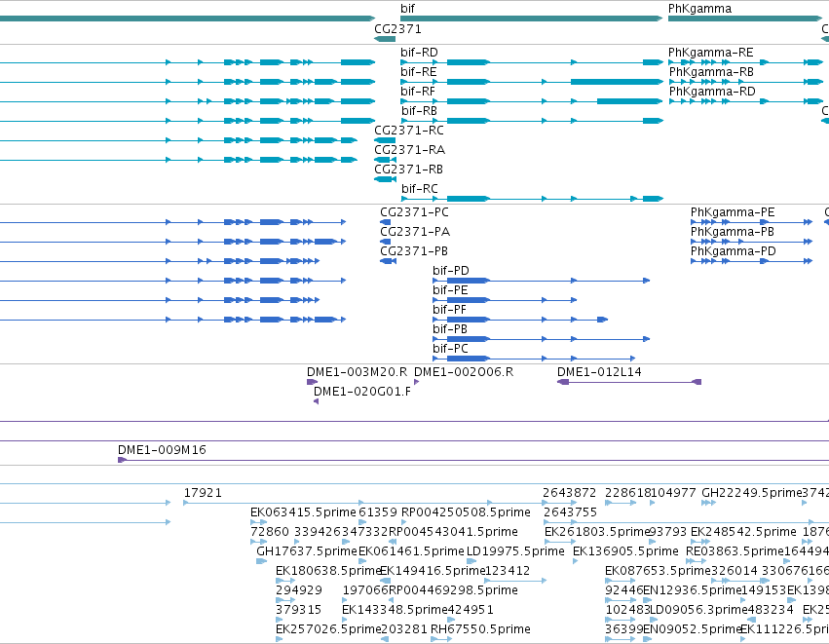Viewport: 829px width, 644px height.
Task: Select protein bif-PC
Action: pyautogui.click(x=450, y=349)
